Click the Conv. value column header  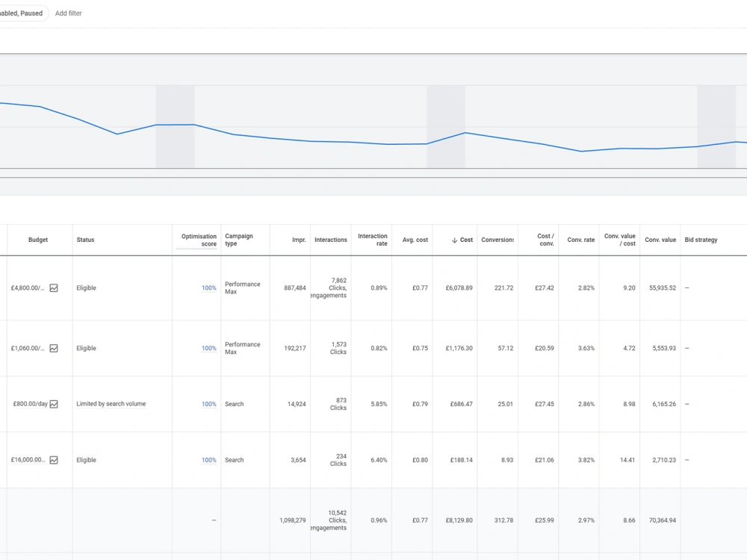pyautogui.click(x=660, y=240)
